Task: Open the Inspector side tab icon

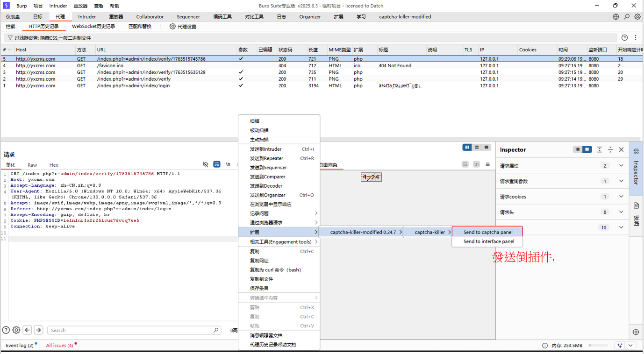Action: click(x=636, y=151)
